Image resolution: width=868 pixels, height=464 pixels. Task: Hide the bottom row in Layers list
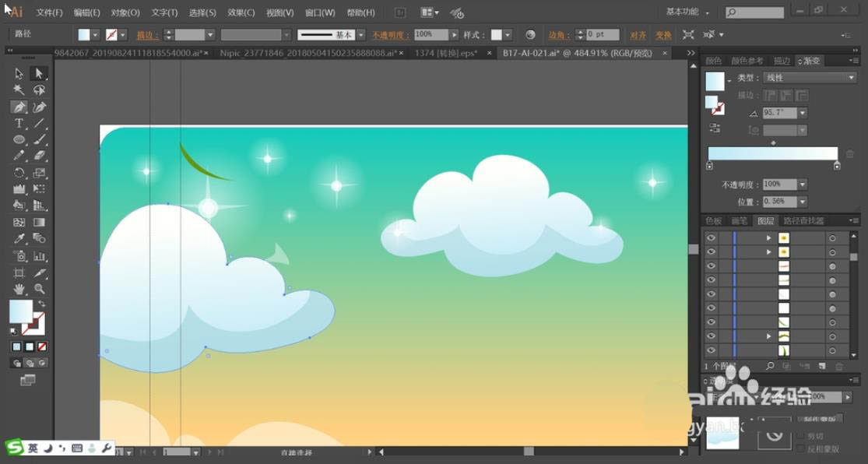712,350
